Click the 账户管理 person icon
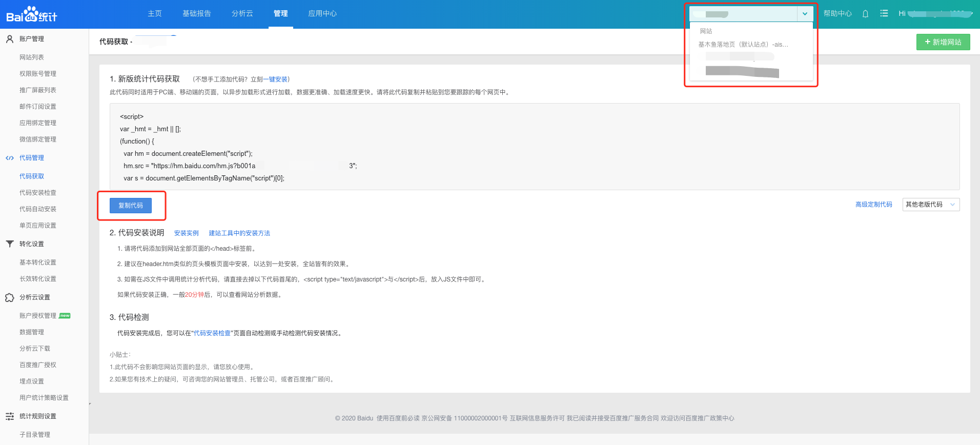Screen dimensions: 980x445 [x=9, y=39]
